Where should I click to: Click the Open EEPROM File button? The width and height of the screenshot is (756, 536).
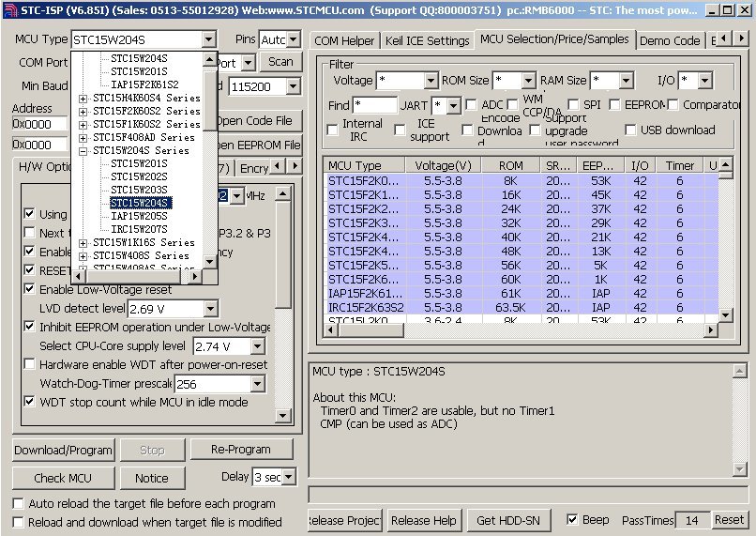point(259,145)
